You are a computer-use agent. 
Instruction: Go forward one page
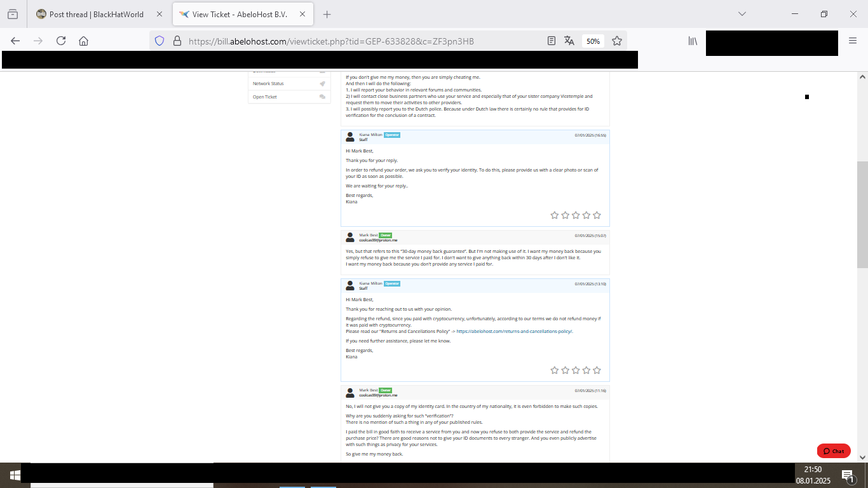[38, 41]
